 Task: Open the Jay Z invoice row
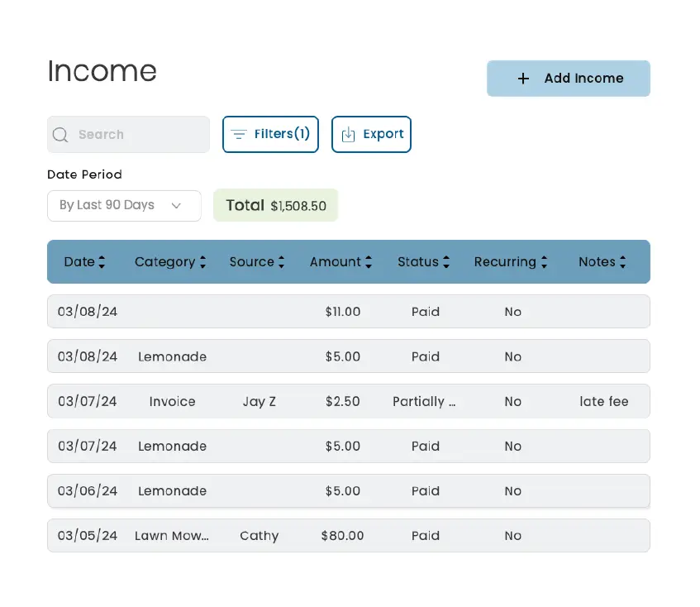coord(348,401)
